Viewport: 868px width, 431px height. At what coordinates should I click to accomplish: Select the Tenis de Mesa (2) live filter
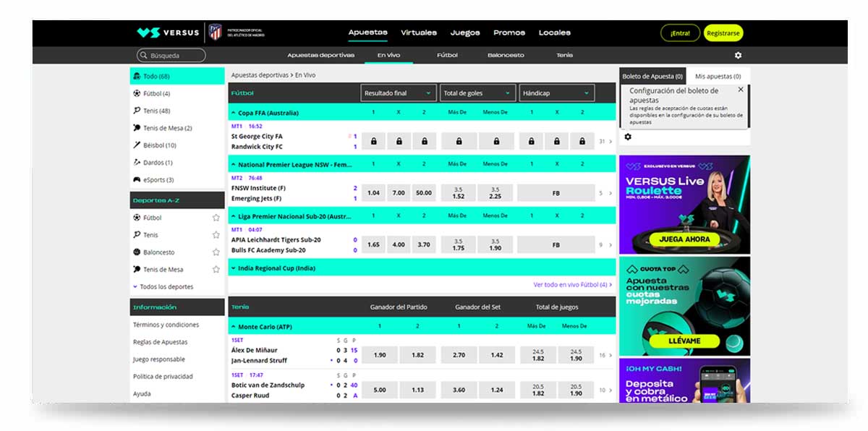point(177,128)
